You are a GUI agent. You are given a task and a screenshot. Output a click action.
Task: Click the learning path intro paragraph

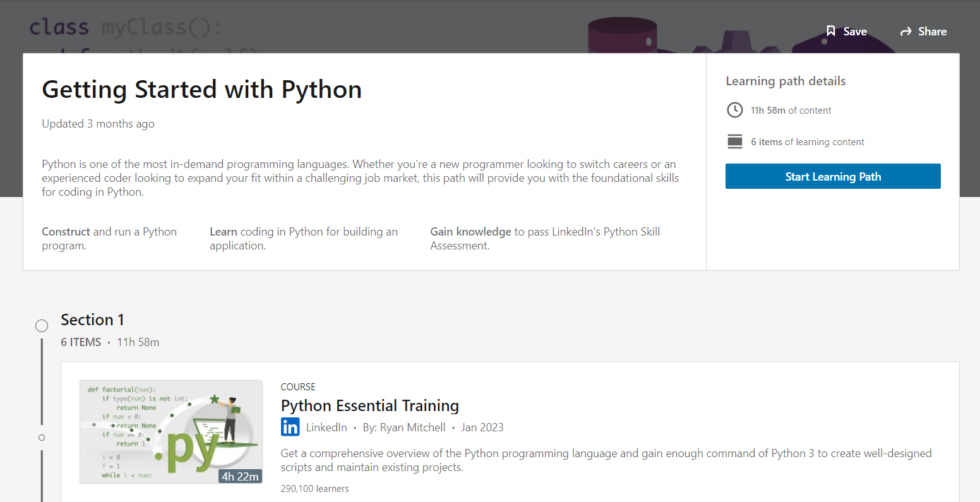click(x=361, y=178)
